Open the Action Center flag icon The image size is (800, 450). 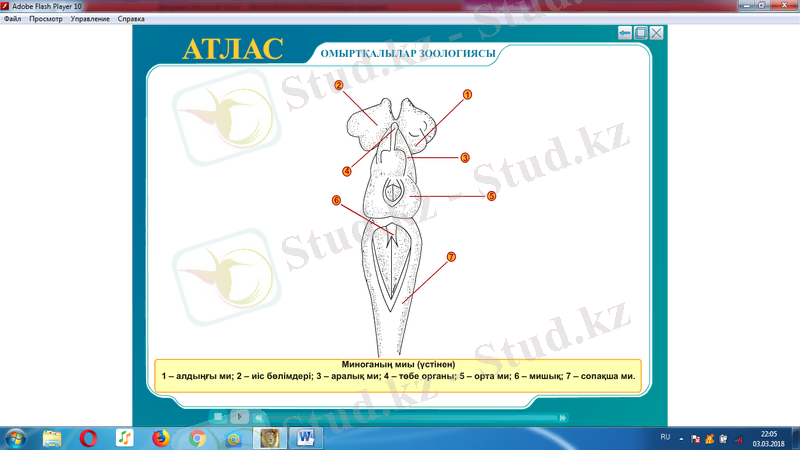(695, 439)
